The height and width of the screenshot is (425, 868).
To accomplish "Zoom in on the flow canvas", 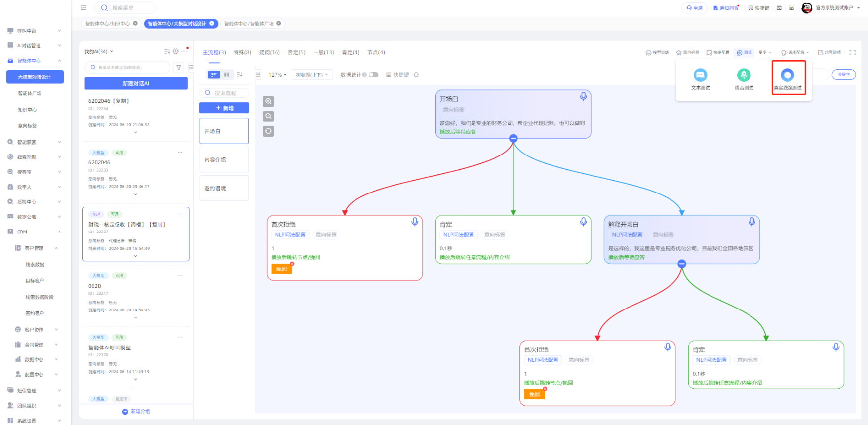I will point(268,101).
